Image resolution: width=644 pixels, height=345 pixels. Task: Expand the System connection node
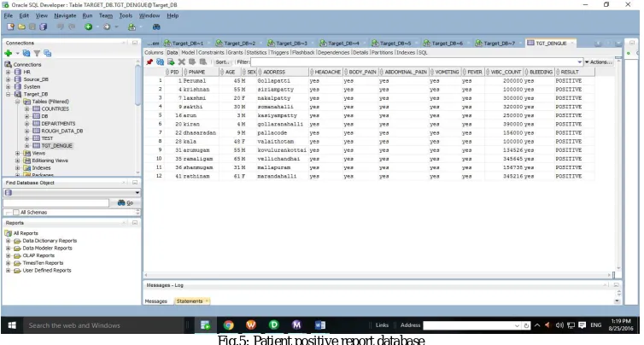pyautogui.click(x=9, y=86)
